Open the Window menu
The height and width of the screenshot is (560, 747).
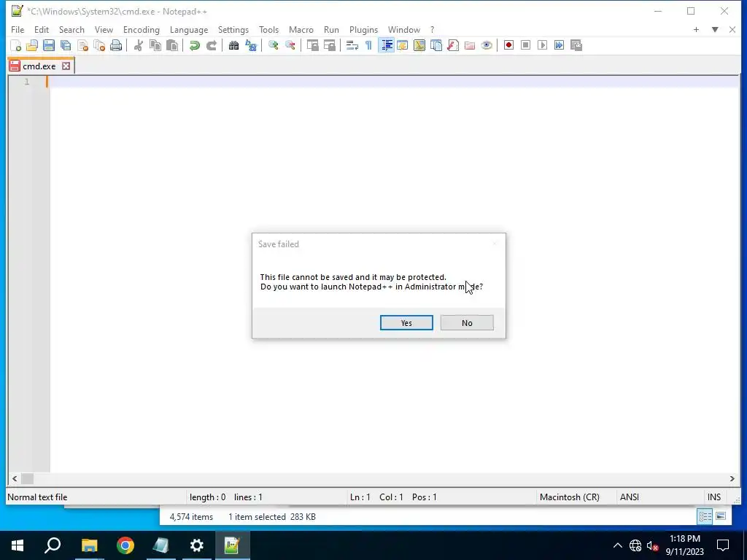[x=404, y=29]
